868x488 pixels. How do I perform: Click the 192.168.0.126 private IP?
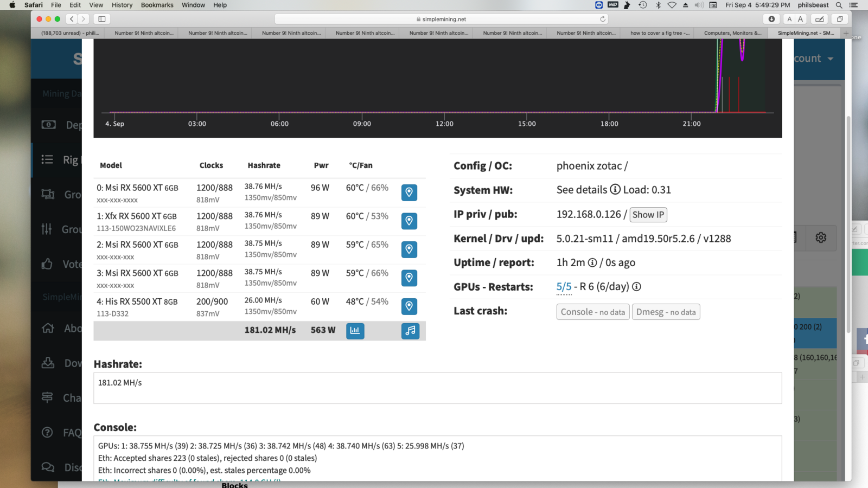589,214
